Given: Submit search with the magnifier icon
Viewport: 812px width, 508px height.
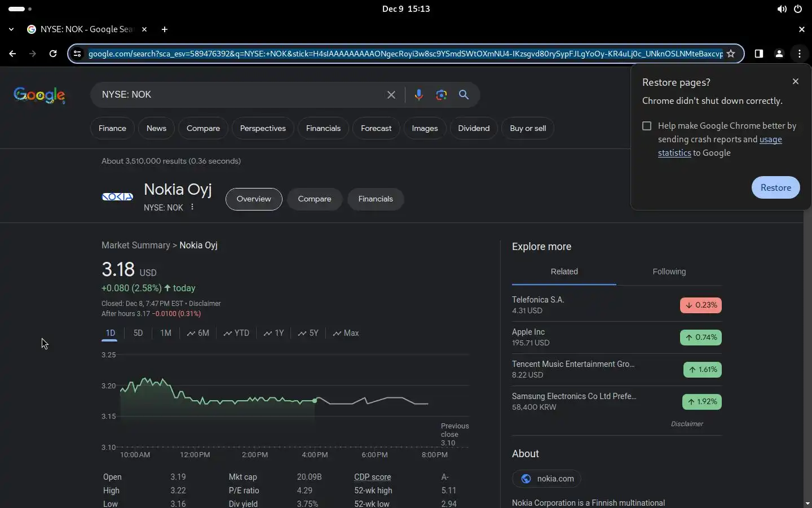Looking at the screenshot, I should click(464, 95).
